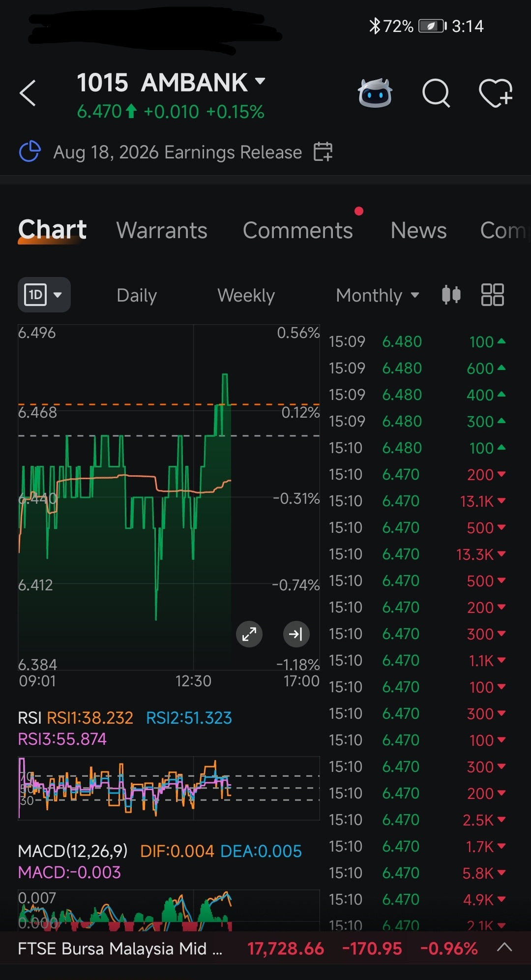531x980 pixels.
Task: Collapse the trade ticker panel arrow icon
Action: pos(296,634)
